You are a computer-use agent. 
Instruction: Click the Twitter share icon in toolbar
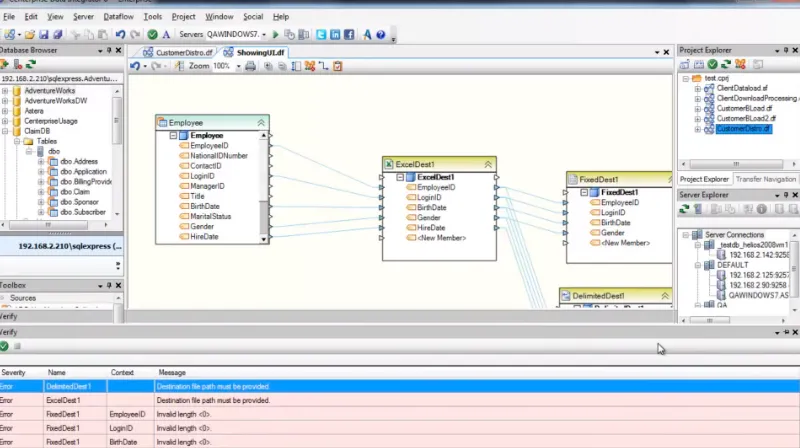point(321,35)
